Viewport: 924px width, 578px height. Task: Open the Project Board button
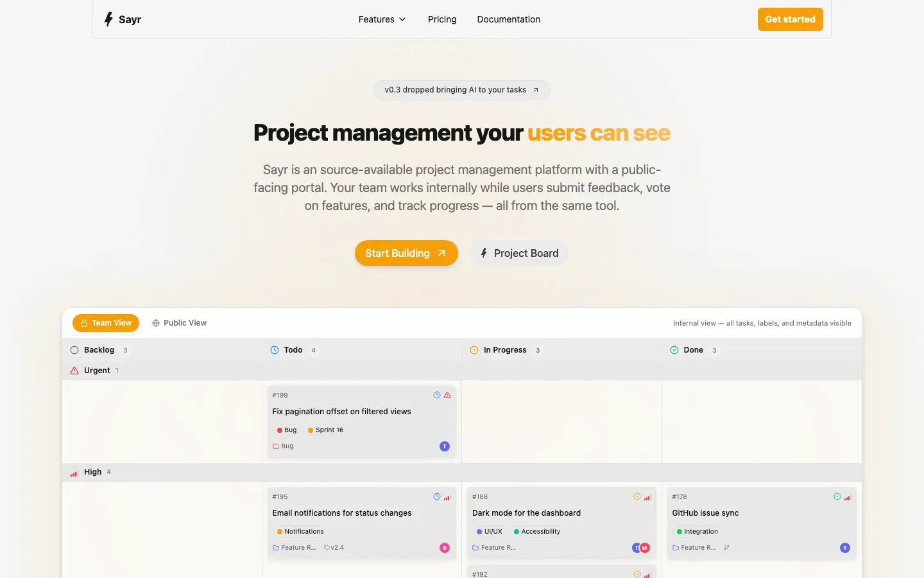pos(519,253)
